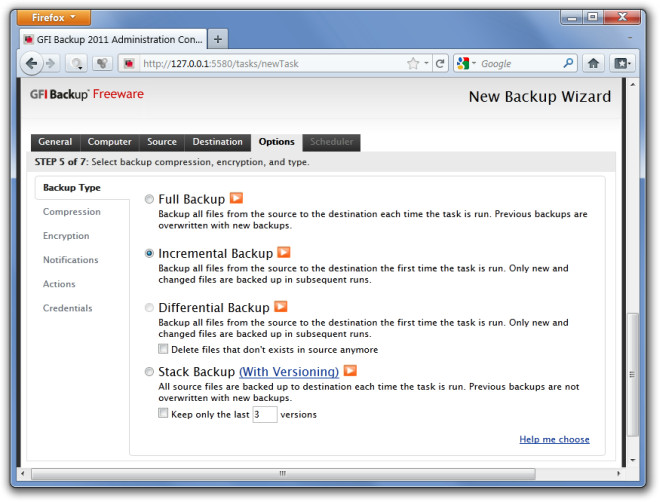Click the Back navigation arrow
The width and height of the screenshot is (660, 502).
tap(32, 64)
